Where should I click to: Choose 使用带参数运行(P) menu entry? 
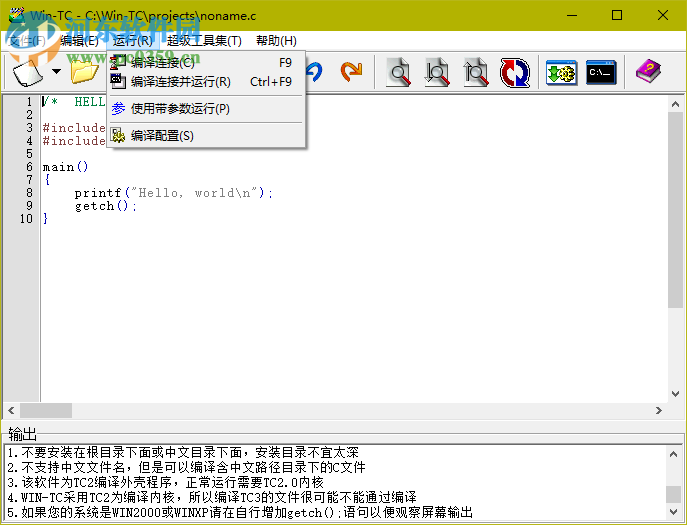coord(206,109)
